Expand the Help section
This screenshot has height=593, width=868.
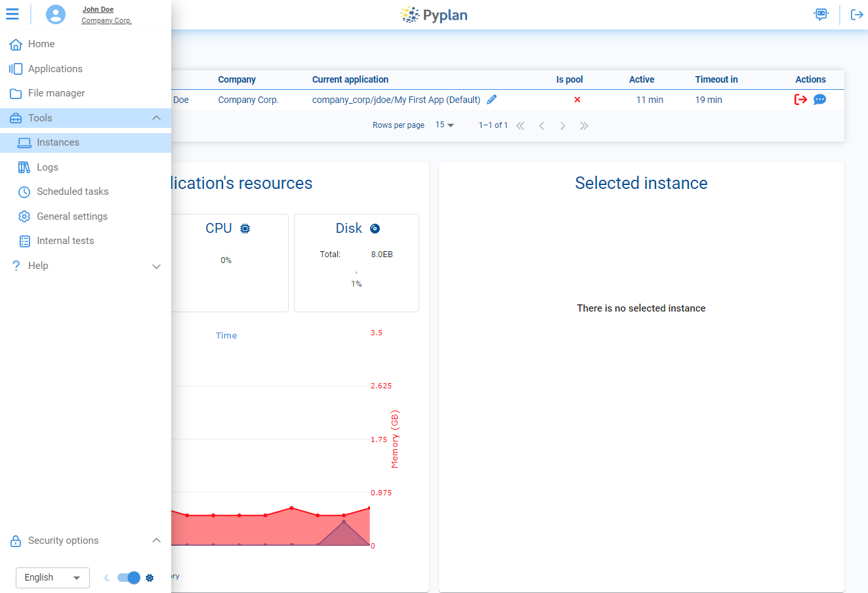[156, 266]
